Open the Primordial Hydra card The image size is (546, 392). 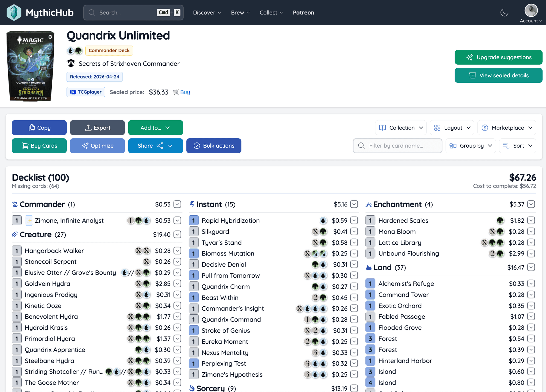pos(50,339)
